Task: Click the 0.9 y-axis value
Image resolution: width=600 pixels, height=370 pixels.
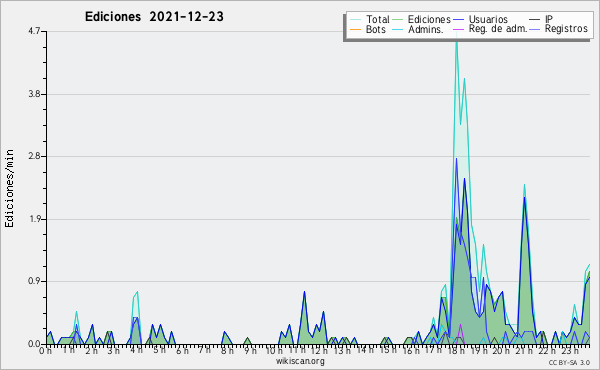Action: point(34,281)
